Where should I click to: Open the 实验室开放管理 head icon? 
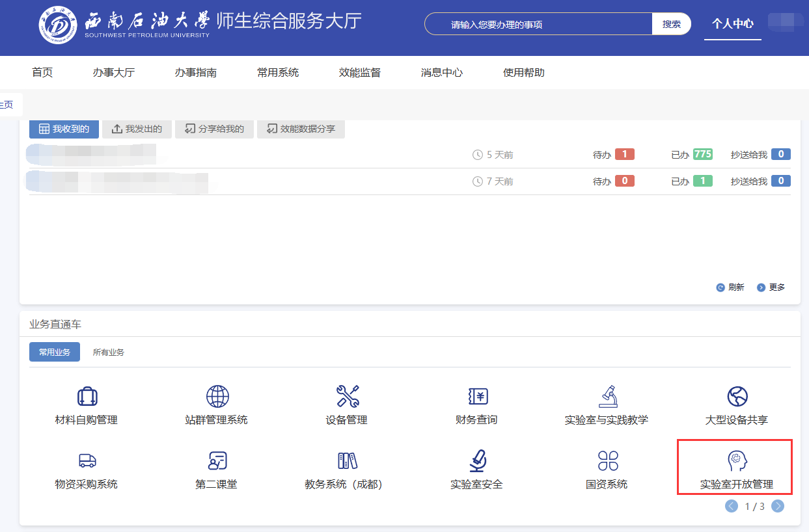coord(737,460)
